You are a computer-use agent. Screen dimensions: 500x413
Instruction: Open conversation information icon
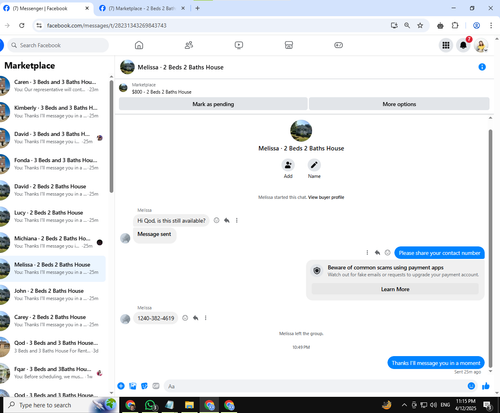482,67
